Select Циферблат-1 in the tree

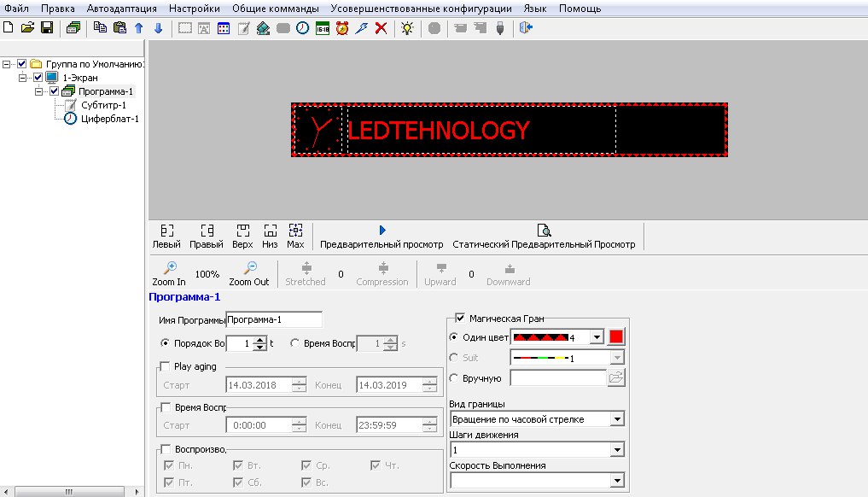pos(109,119)
